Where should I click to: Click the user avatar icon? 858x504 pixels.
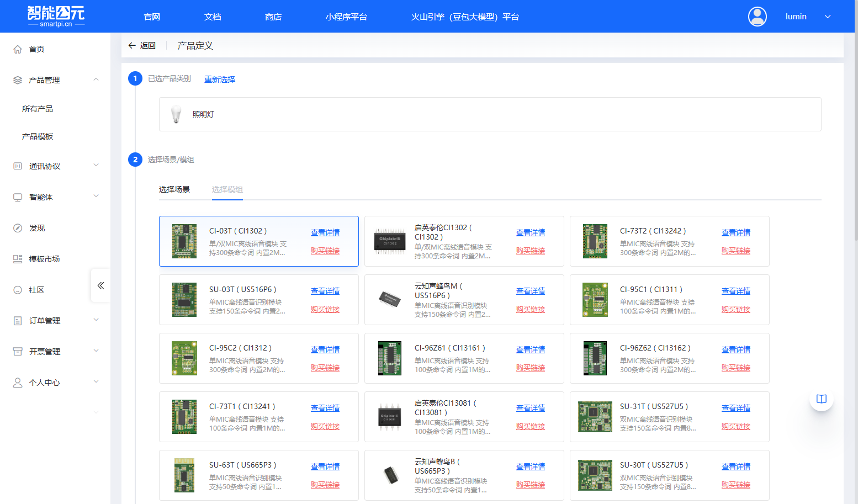click(757, 17)
